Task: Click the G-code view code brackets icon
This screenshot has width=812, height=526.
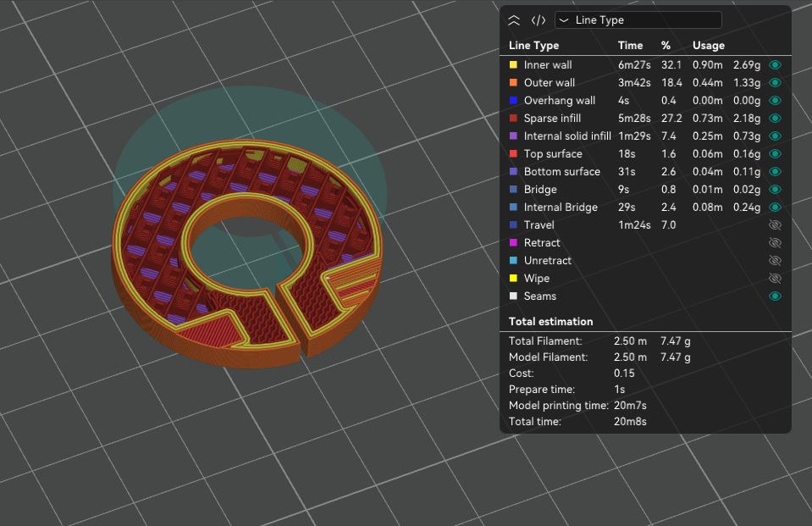Action: click(539, 20)
